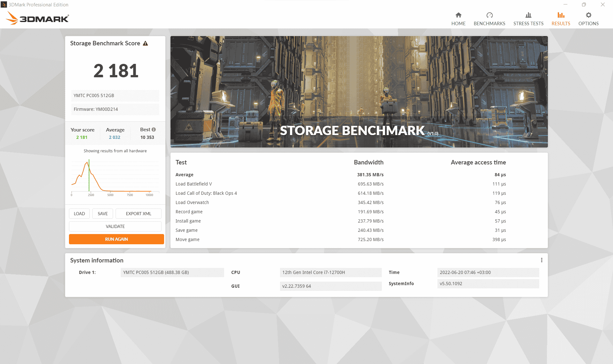Screen dimensions: 613x364
Task: Click the Drive 1 YMTC PC005 field
Action: coord(172,272)
